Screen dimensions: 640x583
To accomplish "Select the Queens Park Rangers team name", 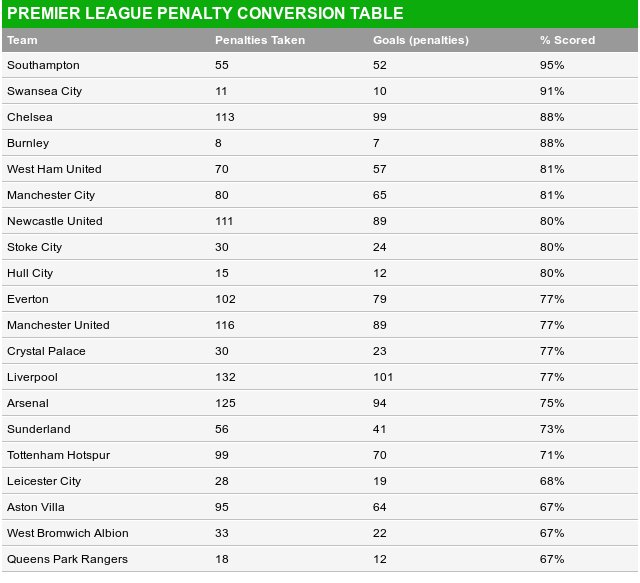I will click(x=67, y=559).
